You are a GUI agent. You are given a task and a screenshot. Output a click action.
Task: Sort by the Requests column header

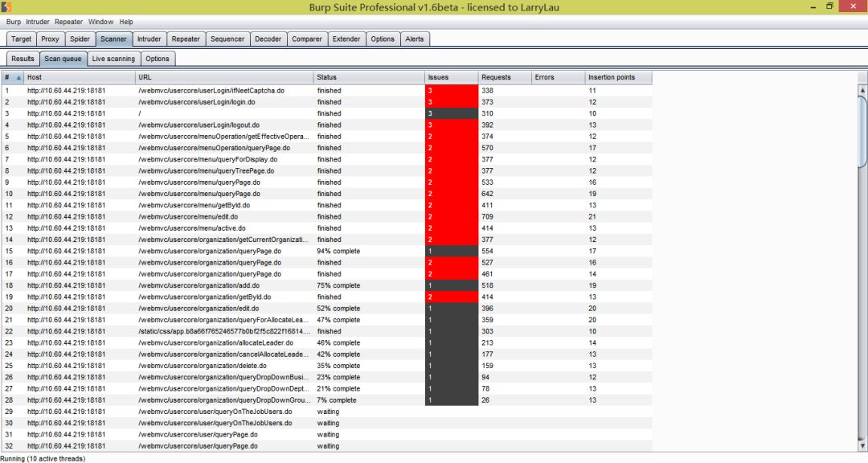coord(505,77)
